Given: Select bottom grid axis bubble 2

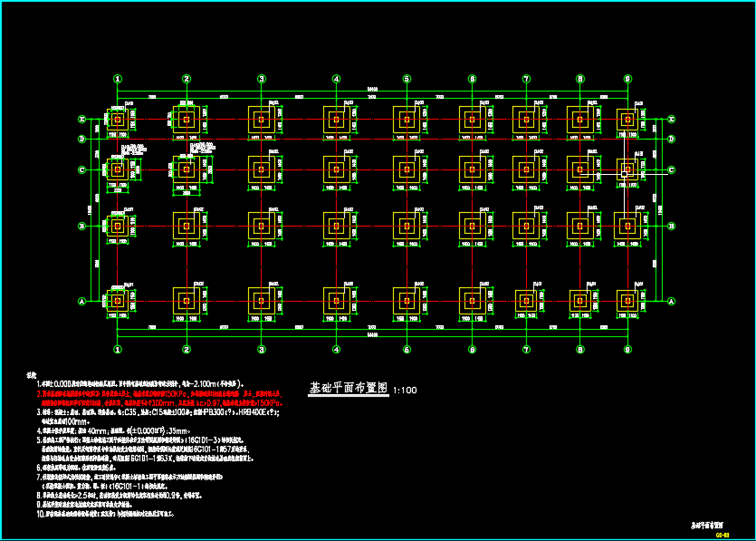Looking at the screenshot, I should 187,349.
